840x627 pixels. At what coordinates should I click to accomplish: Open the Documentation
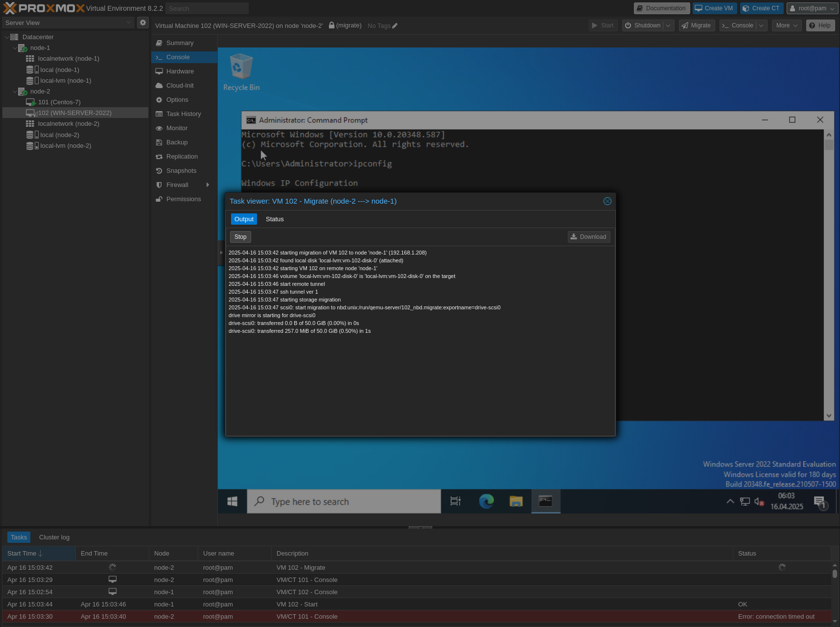coord(661,8)
